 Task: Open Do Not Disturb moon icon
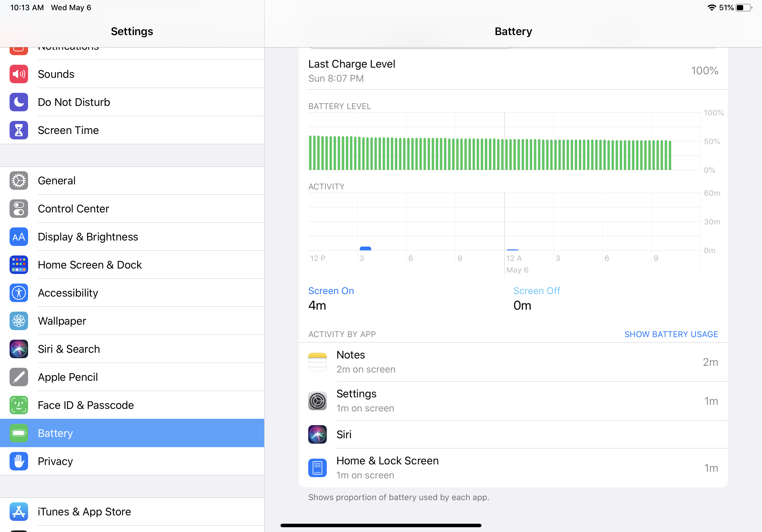[x=19, y=102]
